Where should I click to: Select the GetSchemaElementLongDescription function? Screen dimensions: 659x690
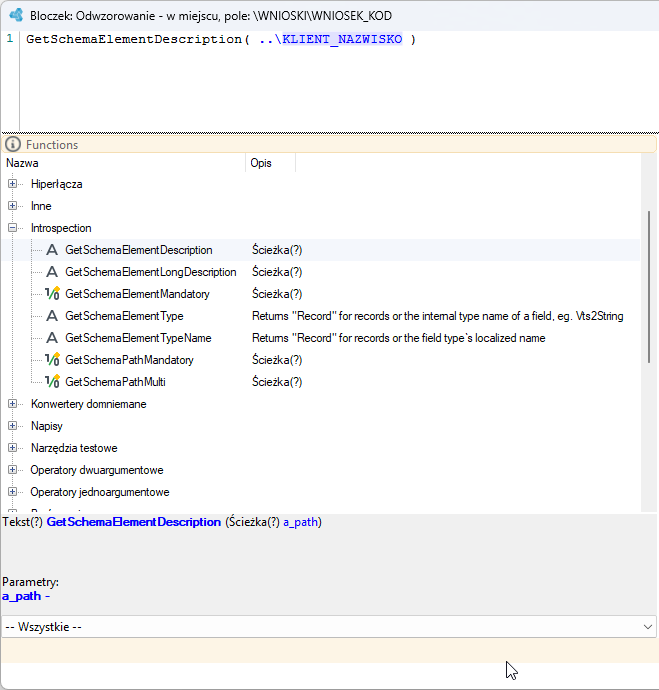pos(150,272)
